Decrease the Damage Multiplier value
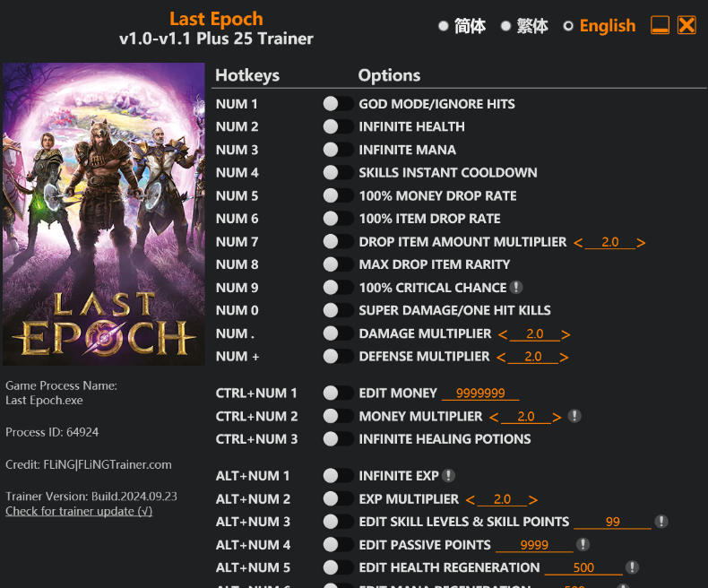 coord(503,334)
